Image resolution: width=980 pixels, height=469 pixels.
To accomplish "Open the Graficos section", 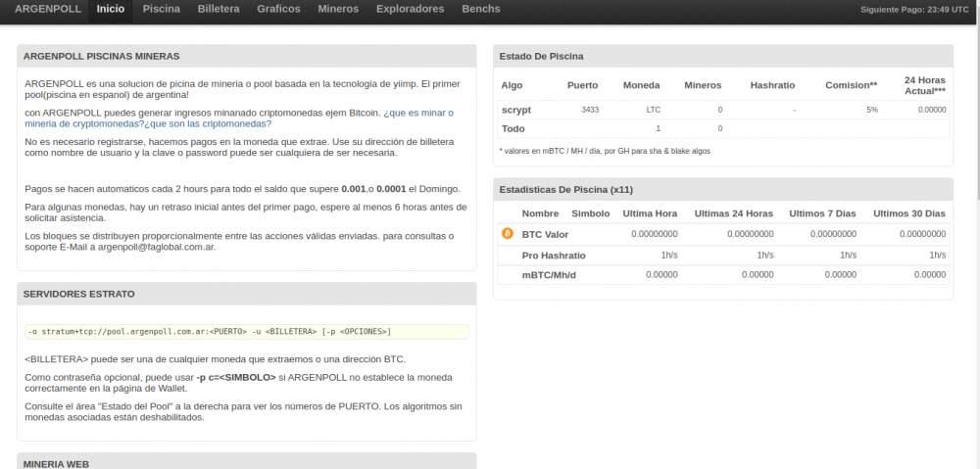I will [278, 9].
